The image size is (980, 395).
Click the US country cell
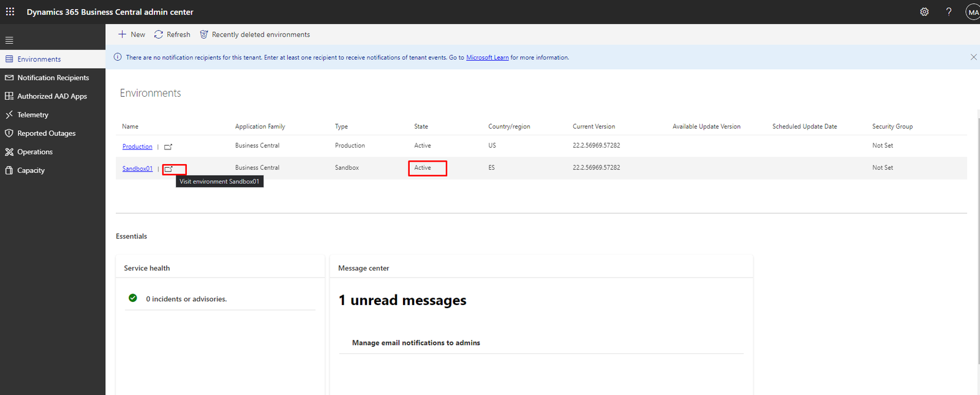(492, 146)
